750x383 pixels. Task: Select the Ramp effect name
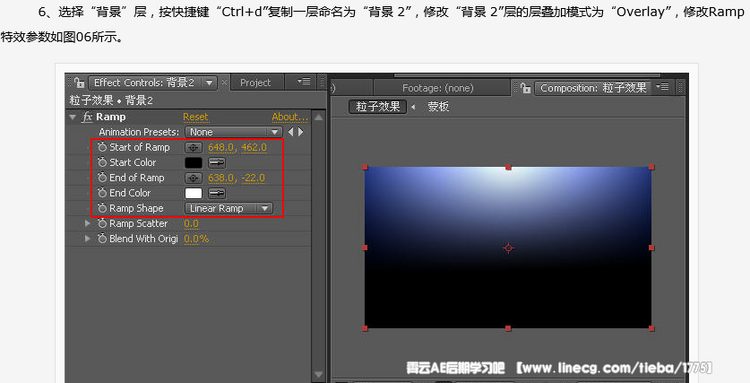coord(110,117)
